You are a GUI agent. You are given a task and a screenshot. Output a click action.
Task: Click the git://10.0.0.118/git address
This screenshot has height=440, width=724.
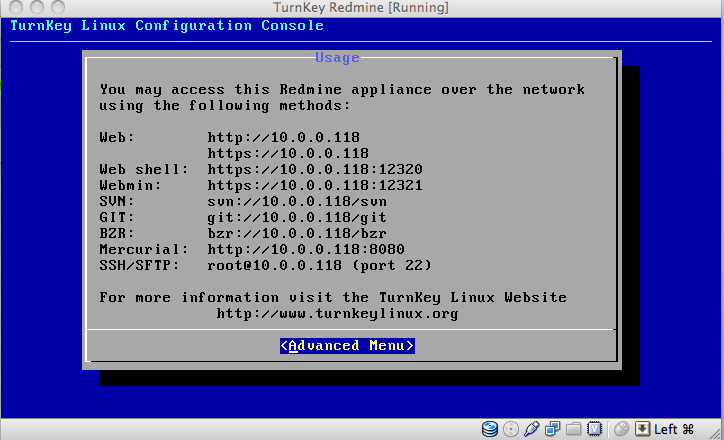coord(297,217)
